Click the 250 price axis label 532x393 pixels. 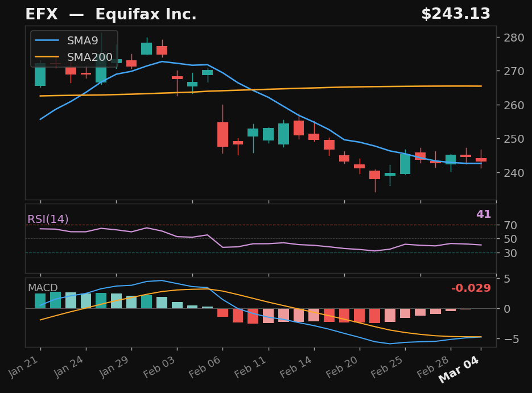click(x=514, y=139)
